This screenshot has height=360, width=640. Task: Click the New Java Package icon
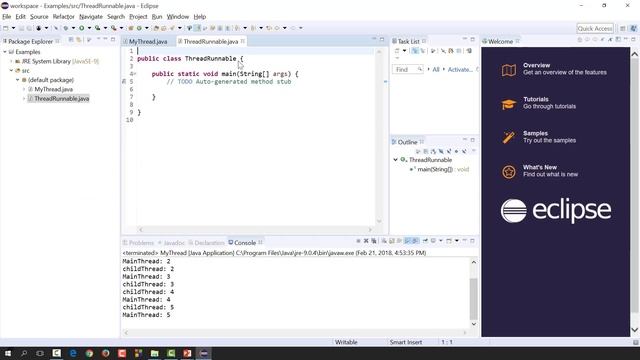[x=131, y=28]
